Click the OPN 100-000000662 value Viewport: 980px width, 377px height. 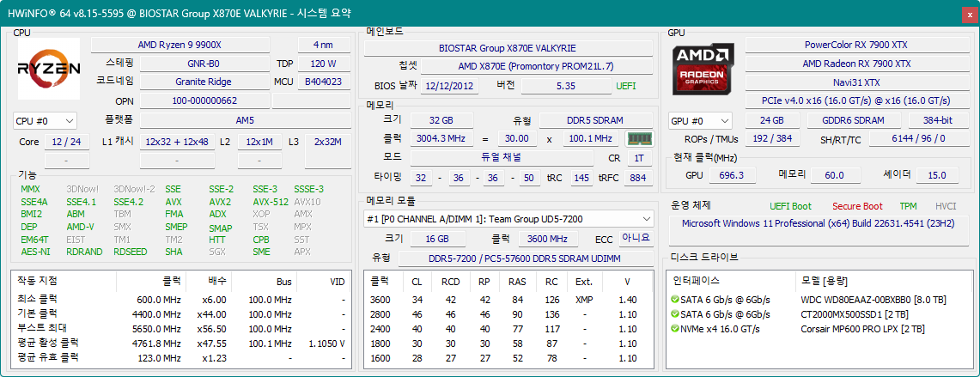(x=204, y=100)
